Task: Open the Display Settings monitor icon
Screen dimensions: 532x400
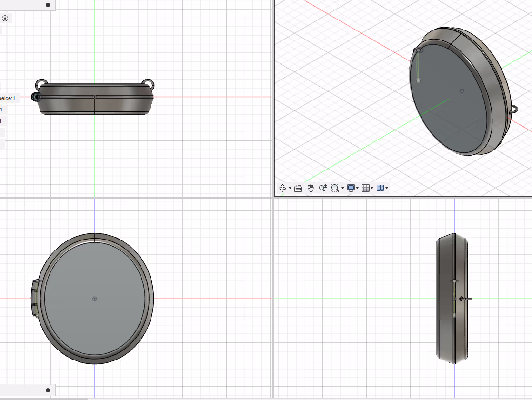Action: [351, 188]
